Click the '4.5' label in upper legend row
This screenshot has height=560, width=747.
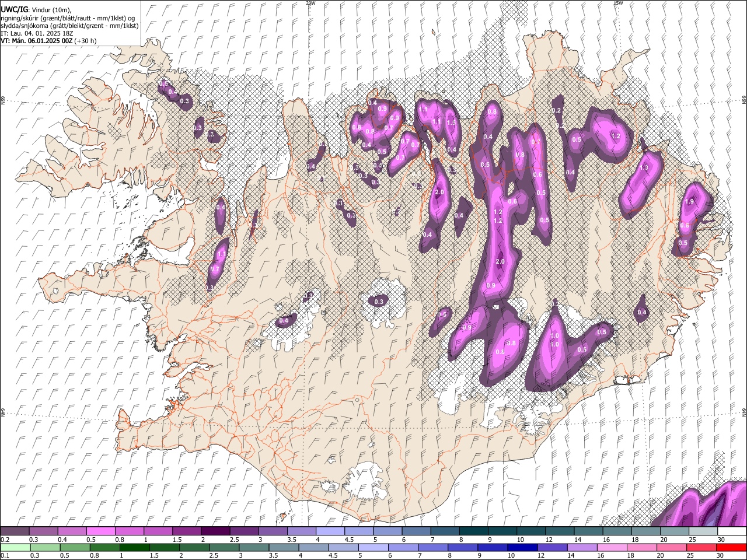click(x=349, y=540)
